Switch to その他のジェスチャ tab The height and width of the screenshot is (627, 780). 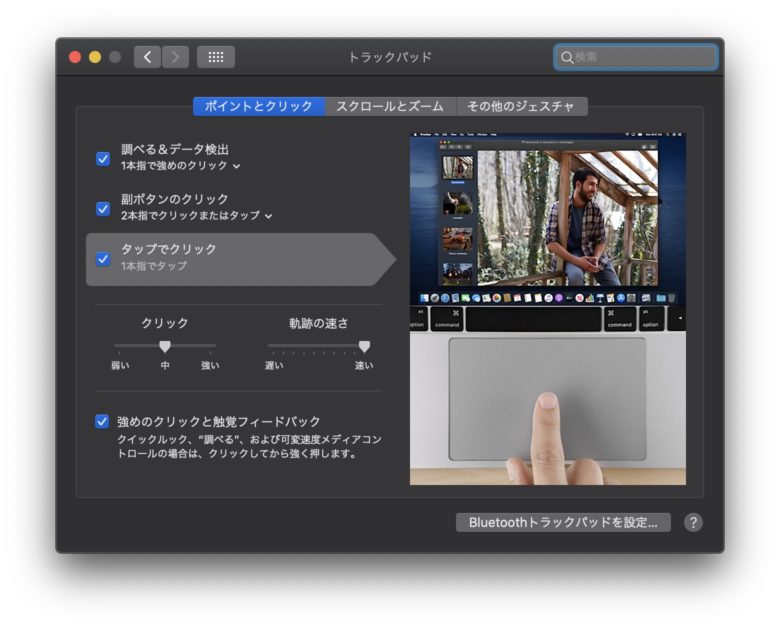521,106
